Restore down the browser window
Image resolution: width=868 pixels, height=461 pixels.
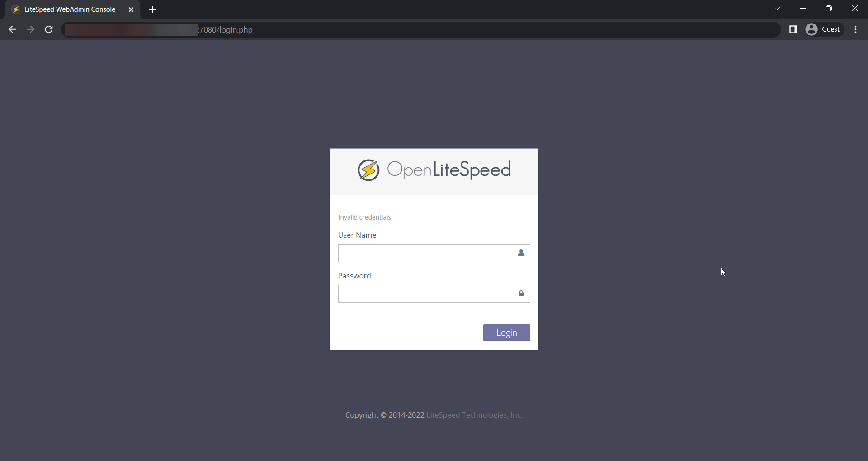click(829, 9)
